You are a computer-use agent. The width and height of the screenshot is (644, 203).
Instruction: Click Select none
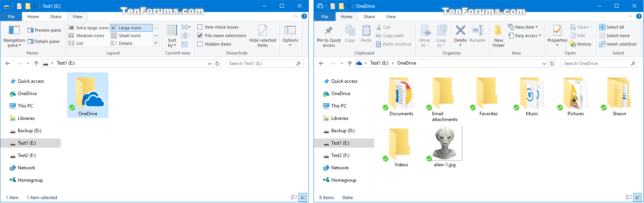[x=614, y=36]
